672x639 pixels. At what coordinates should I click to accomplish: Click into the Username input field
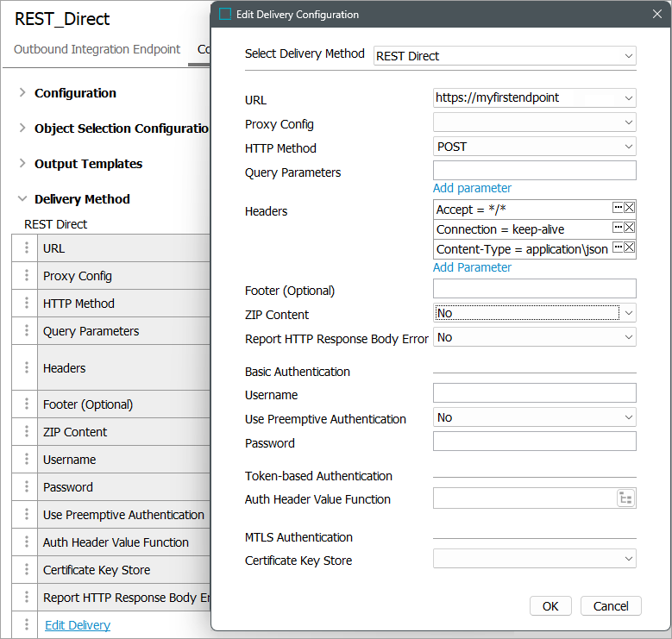click(x=534, y=394)
